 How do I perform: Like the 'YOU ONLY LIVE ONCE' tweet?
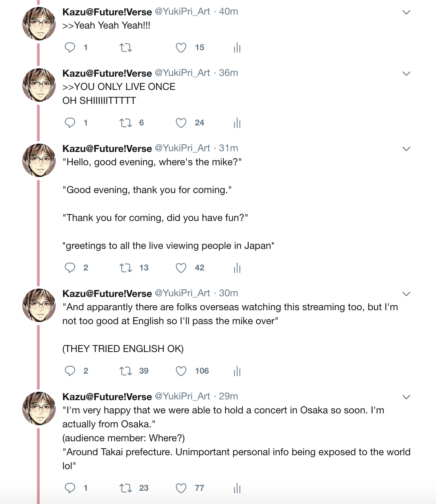(x=181, y=123)
